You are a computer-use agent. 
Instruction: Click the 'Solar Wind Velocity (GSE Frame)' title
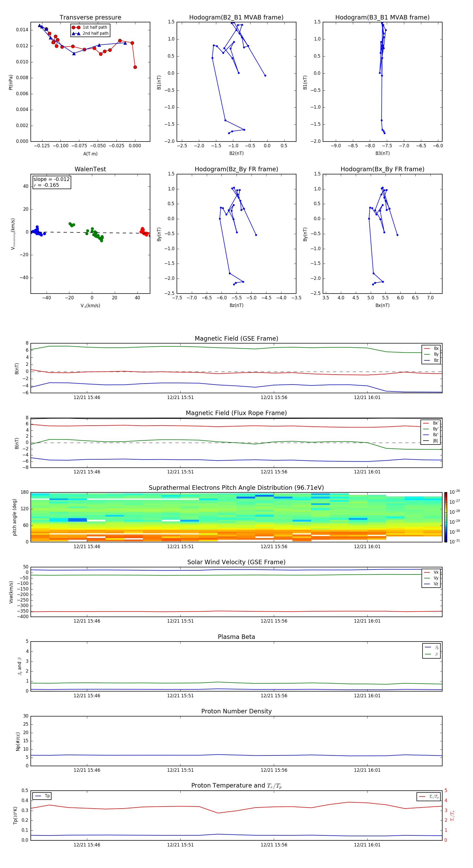[236, 562]
